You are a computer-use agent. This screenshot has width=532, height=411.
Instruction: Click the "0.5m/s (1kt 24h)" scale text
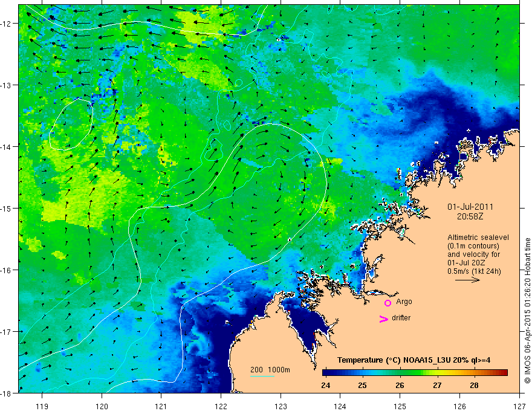point(474,271)
